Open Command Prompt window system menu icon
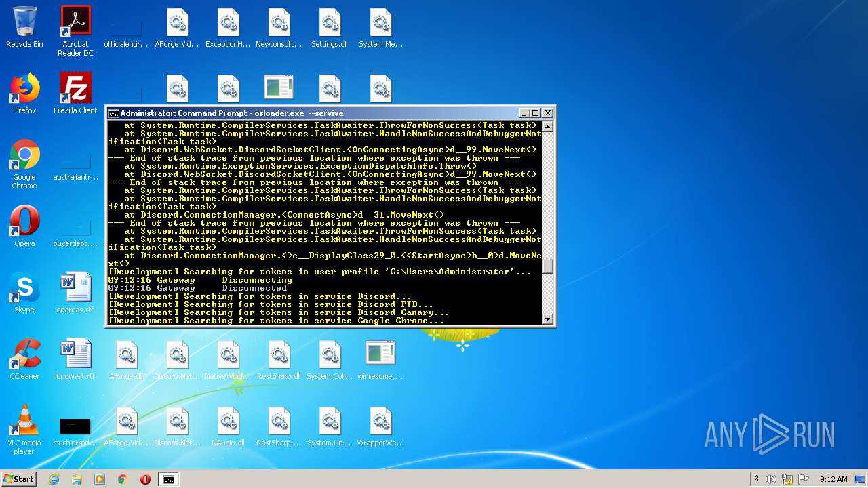 pos(114,113)
